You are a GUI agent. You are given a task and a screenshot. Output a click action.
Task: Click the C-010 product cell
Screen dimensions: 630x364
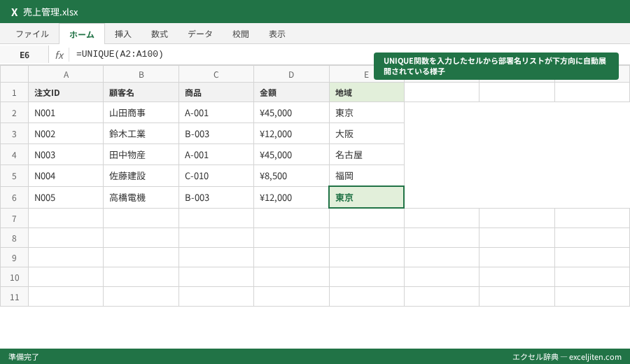(216, 176)
